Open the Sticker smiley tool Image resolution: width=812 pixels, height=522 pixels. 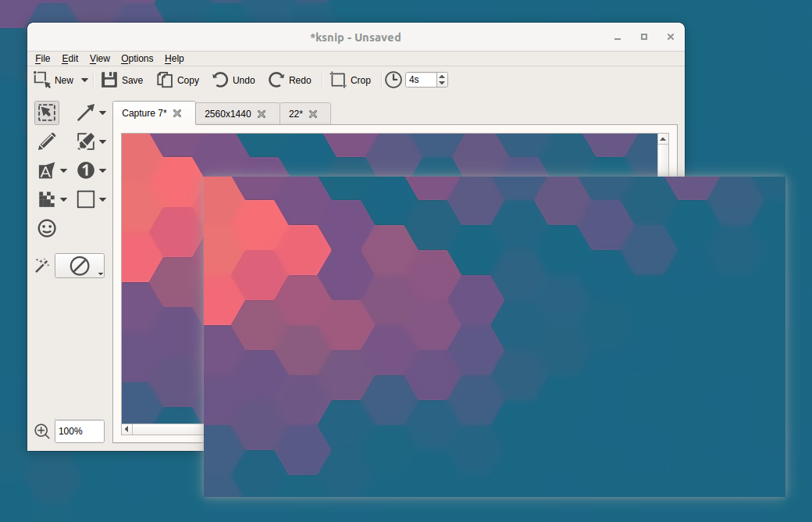pos(46,228)
